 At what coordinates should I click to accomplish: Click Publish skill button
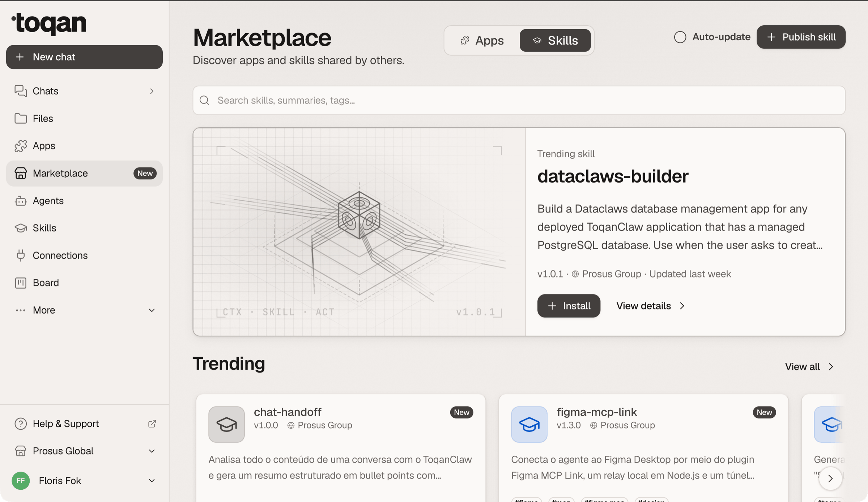(x=801, y=37)
